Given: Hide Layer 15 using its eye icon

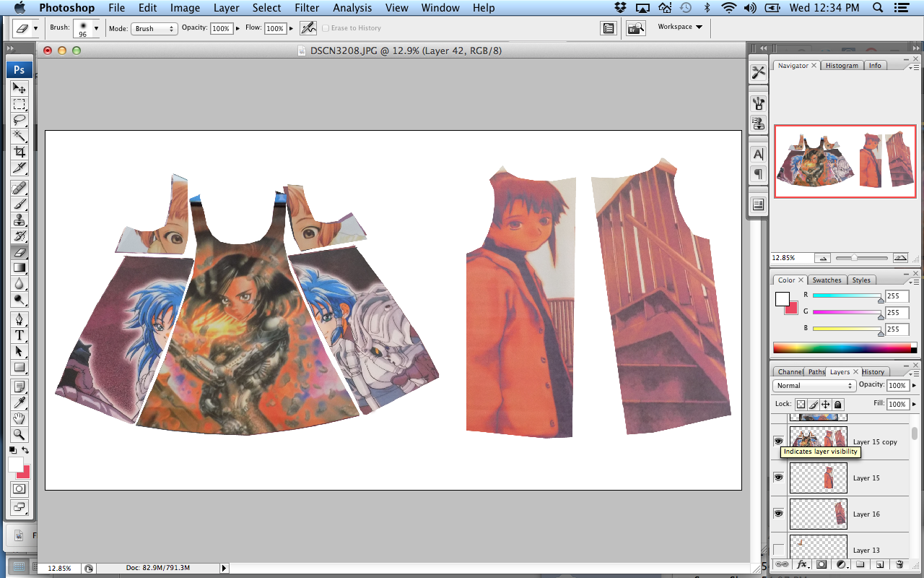Looking at the screenshot, I should point(778,478).
